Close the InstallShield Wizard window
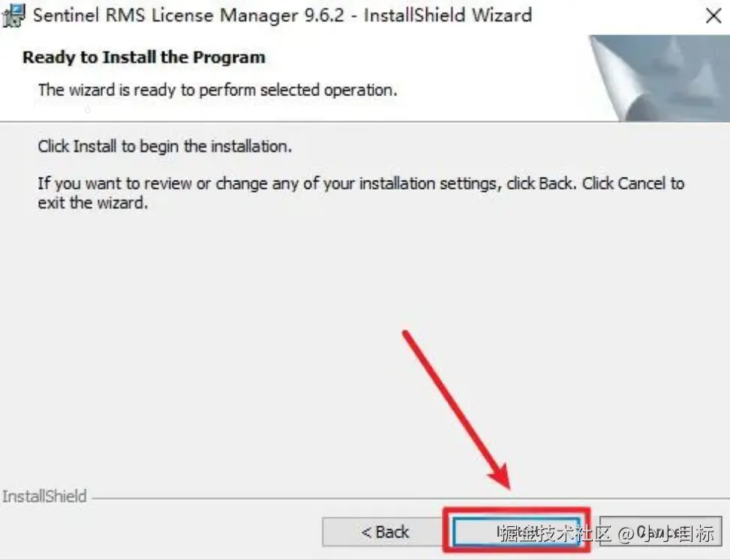Image resolution: width=730 pixels, height=560 pixels. click(x=713, y=16)
